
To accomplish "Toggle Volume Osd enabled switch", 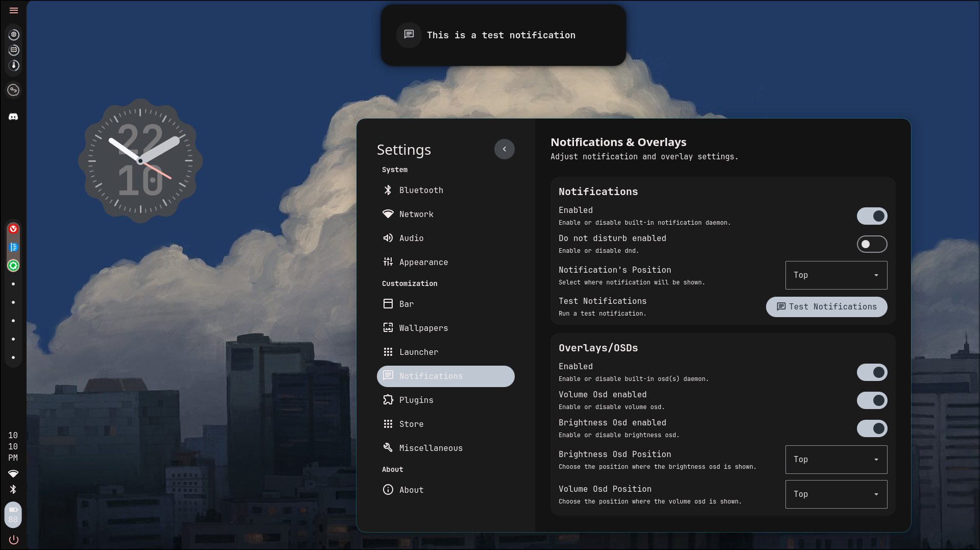I will (x=872, y=400).
